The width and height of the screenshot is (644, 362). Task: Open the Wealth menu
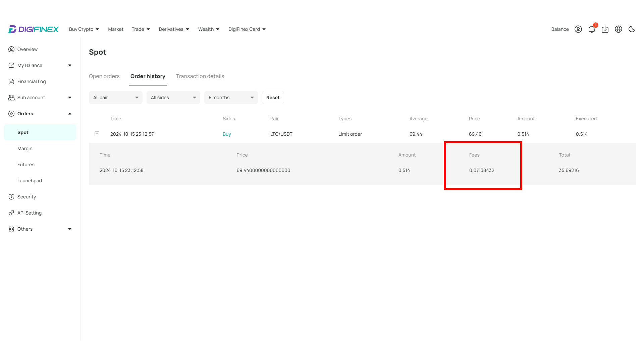(209, 29)
